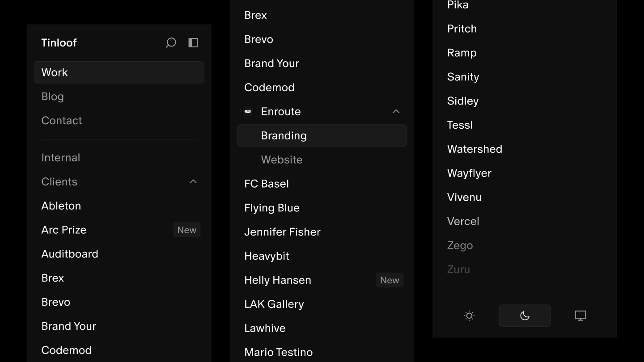The width and height of the screenshot is (644, 362).
Task: Collapse the Enroute submenu chevron
Action: [396, 111]
